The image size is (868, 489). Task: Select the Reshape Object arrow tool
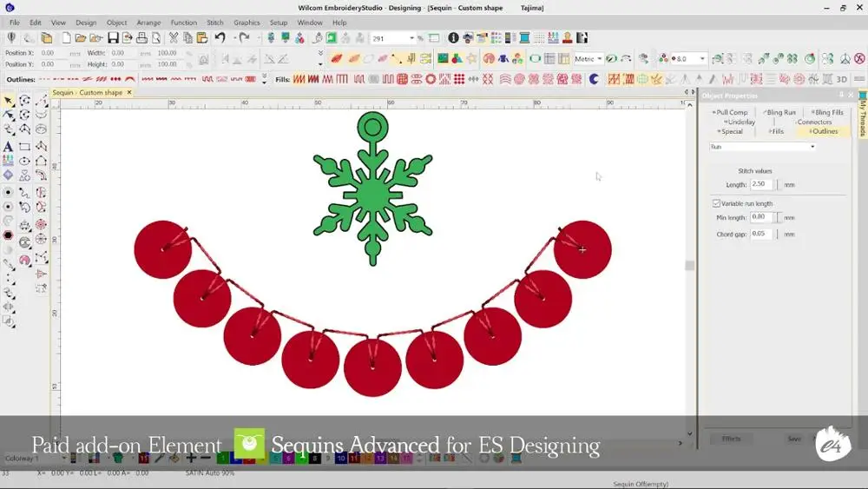tap(9, 115)
